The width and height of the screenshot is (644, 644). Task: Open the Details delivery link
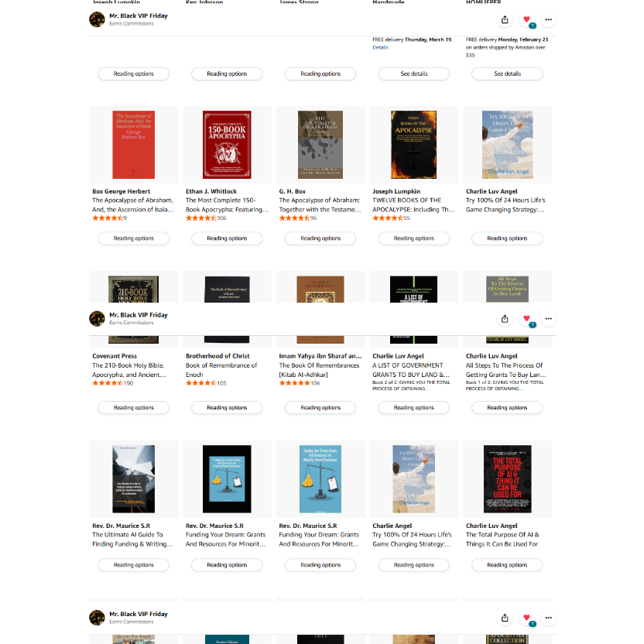click(380, 48)
